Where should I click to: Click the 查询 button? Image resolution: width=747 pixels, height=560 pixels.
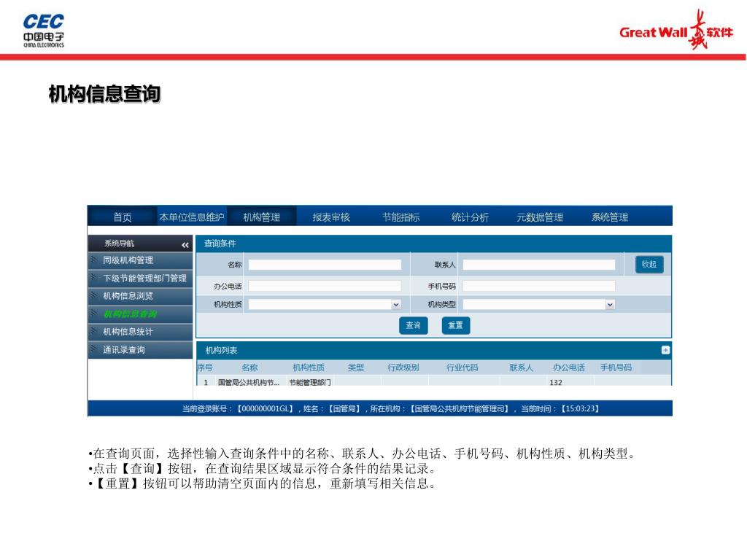pos(413,325)
